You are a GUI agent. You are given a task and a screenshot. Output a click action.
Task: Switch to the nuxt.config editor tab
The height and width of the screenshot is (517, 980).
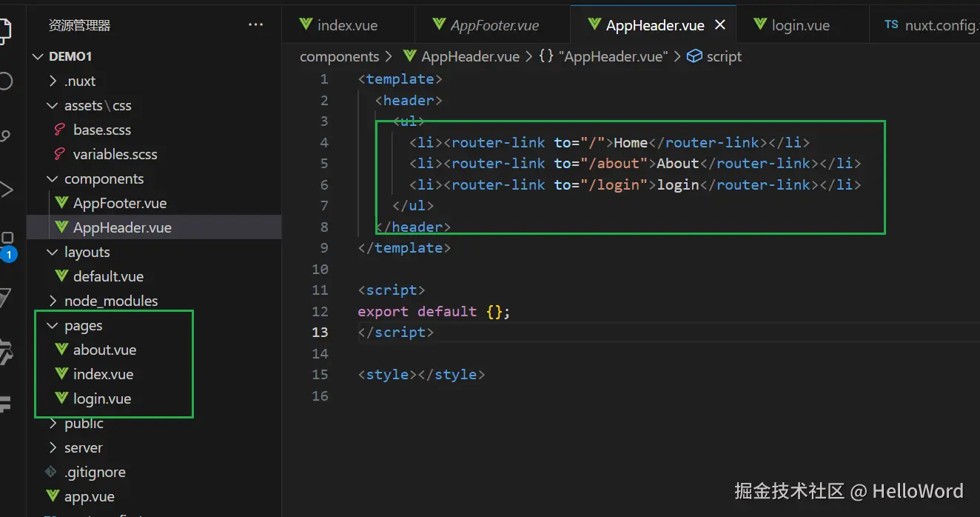924,25
